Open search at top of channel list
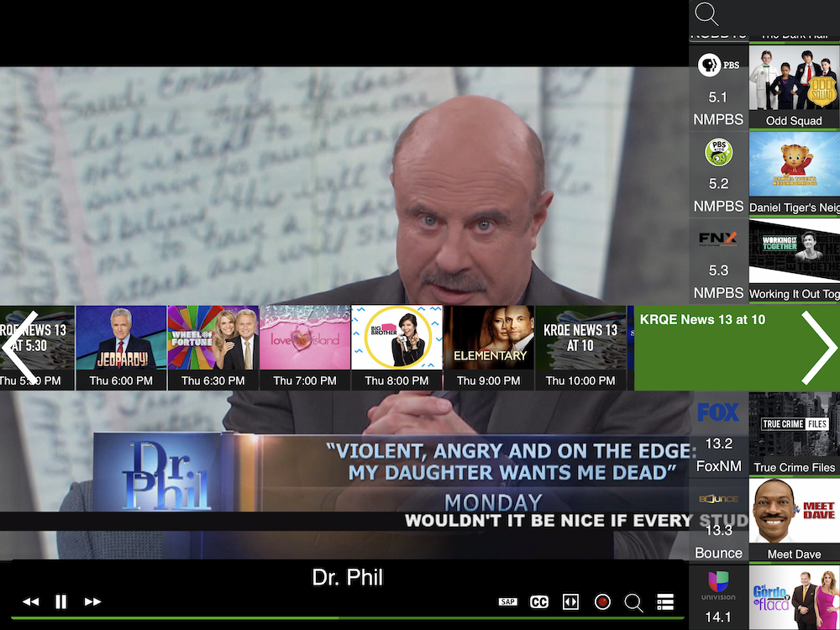The height and width of the screenshot is (630, 840). (706, 14)
